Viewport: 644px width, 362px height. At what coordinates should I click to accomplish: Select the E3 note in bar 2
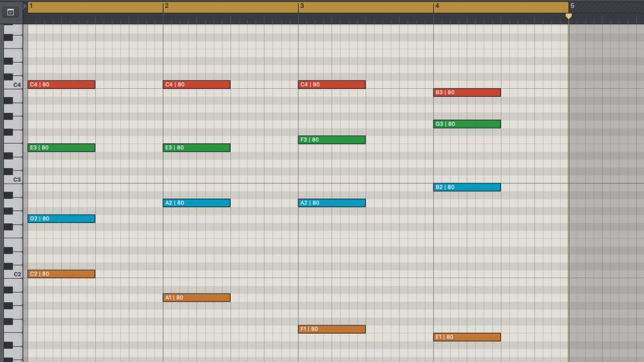[x=196, y=147]
